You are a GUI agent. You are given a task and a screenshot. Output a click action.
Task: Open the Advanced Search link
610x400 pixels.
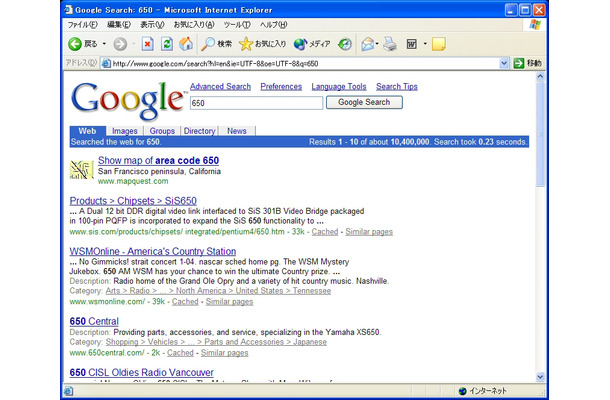pos(220,87)
